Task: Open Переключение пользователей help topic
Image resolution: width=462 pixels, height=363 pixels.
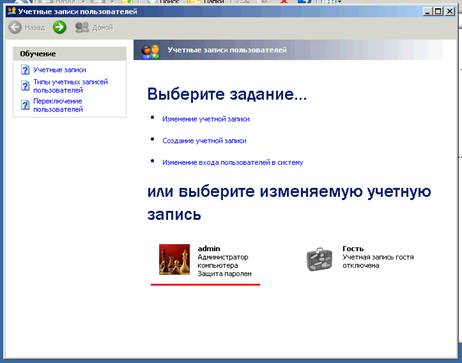Action: click(58, 105)
